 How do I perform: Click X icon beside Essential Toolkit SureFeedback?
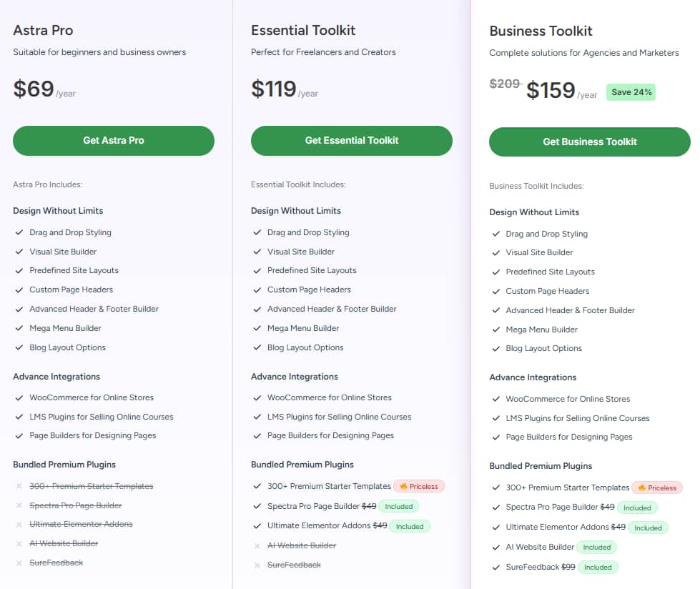click(x=257, y=565)
